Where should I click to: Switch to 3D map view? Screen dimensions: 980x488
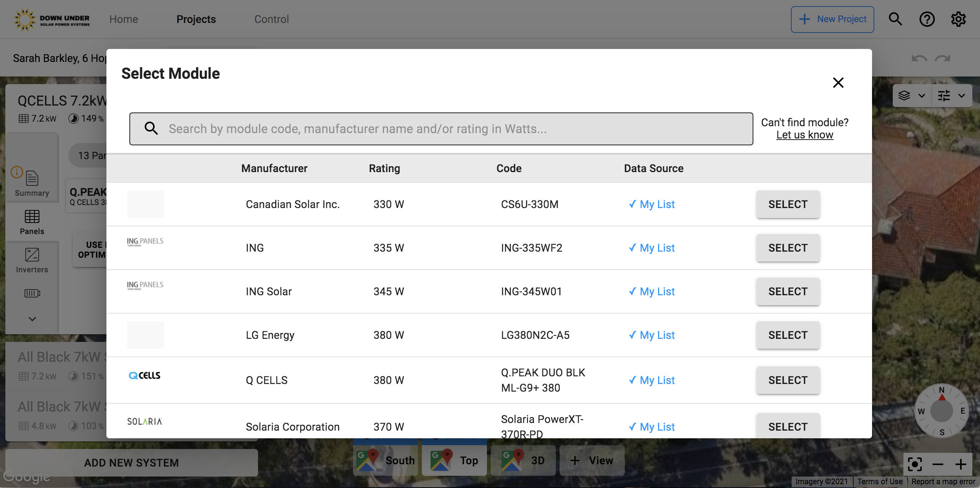coord(523,460)
